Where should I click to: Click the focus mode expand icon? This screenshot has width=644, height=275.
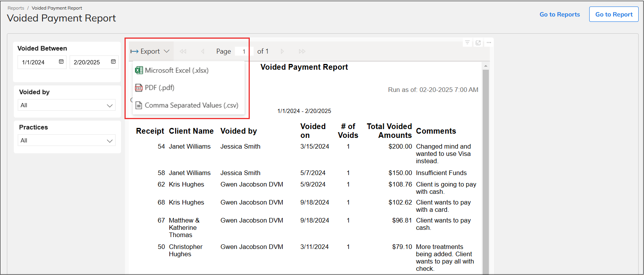tap(478, 43)
